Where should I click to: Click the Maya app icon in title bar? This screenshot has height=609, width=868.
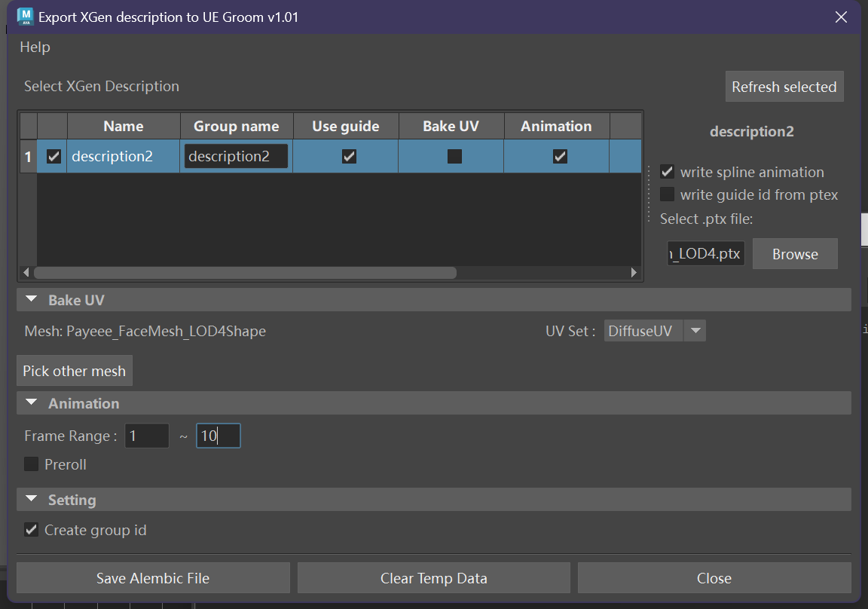25,17
